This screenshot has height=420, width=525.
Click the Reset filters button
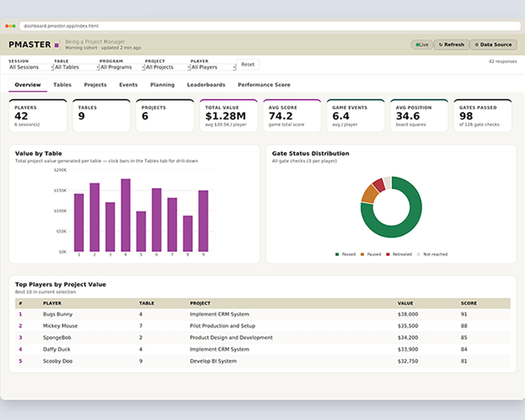click(248, 64)
